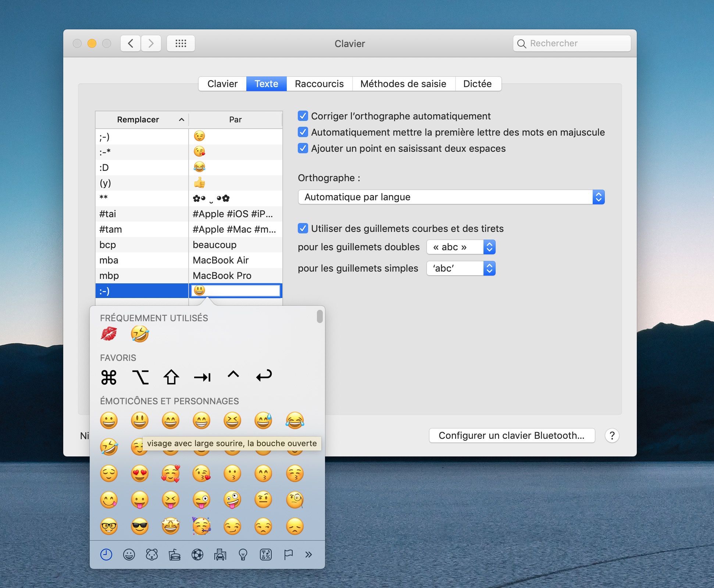The height and width of the screenshot is (588, 714).
Task: Select the symbols emoji category
Action: pyautogui.click(x=266, y=555)
